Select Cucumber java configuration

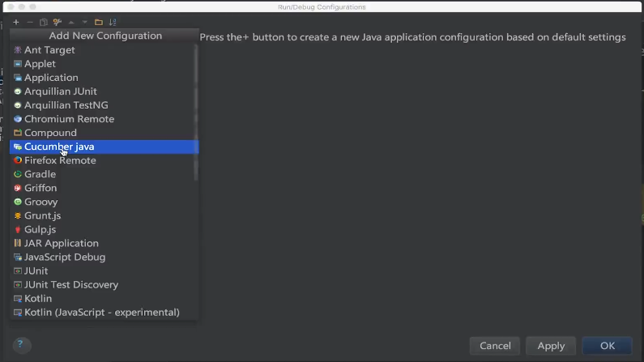104,147
